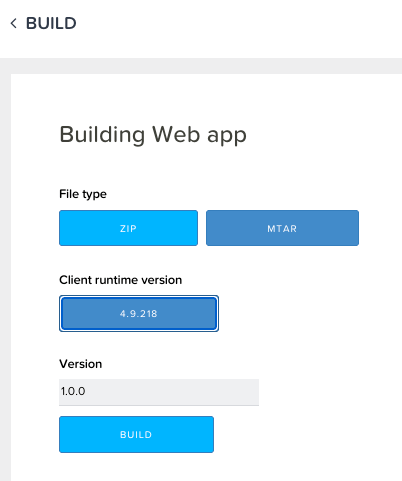Screen dimensions: 402x481
Task: Switch the package format to ZIP
Action: coord(128,228)
